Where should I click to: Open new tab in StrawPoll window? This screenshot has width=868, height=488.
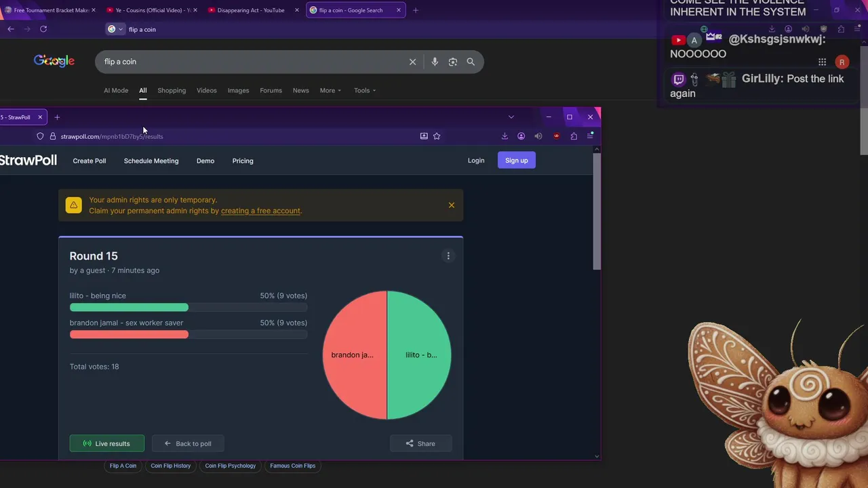(x=57, y=117)
